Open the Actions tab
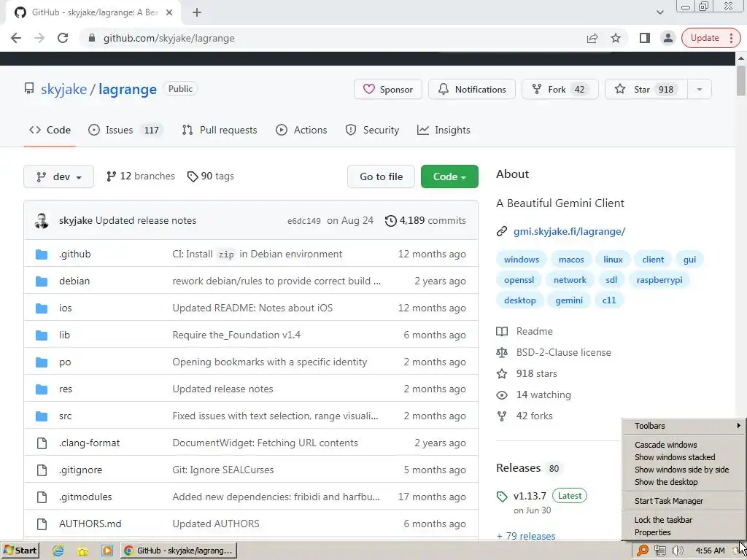 click(301, 130)
